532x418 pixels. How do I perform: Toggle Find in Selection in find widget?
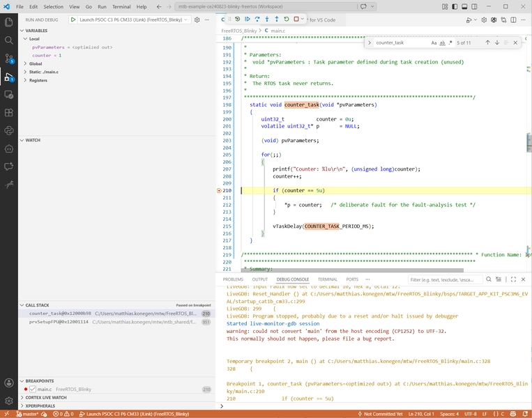tap(506, 42)
